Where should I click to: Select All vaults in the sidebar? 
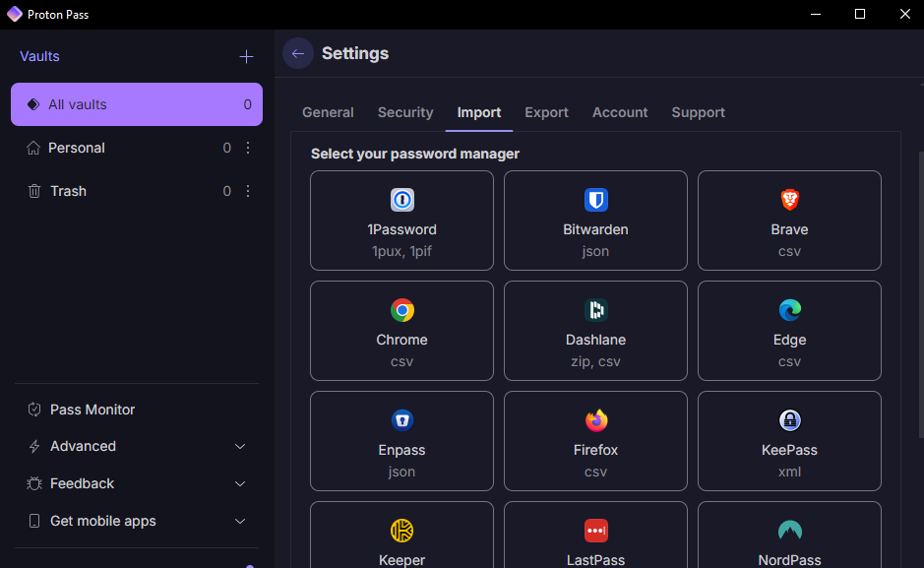point(137,104)
